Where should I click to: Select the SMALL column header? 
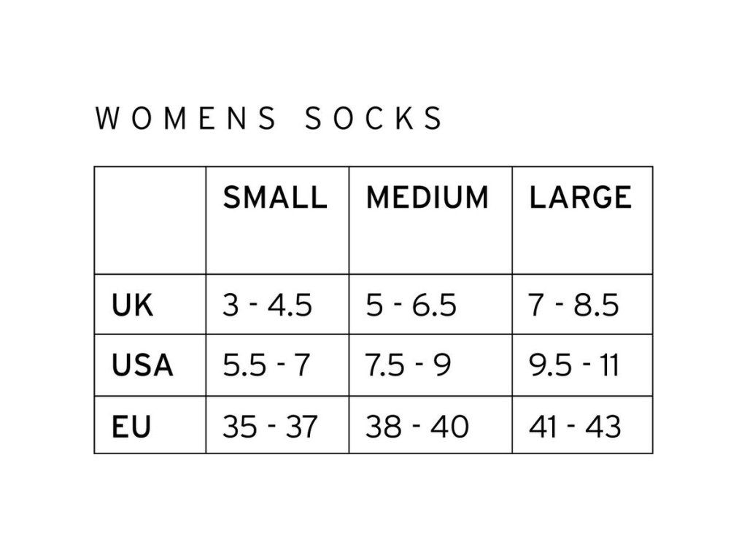pos(274,198)
